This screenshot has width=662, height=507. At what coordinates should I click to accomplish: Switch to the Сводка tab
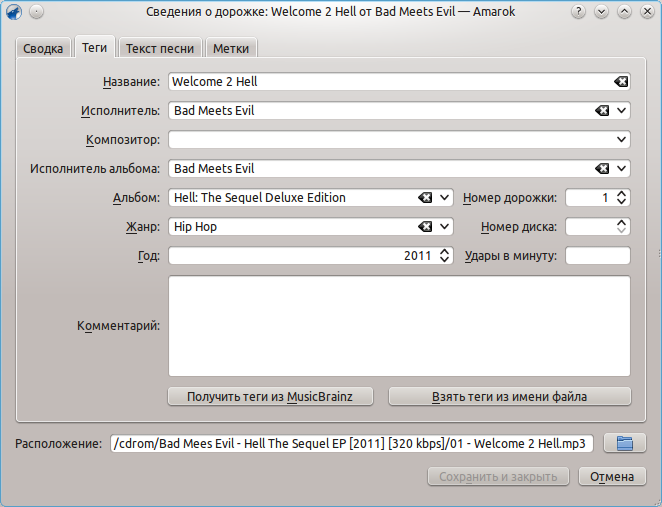(43, 48)
